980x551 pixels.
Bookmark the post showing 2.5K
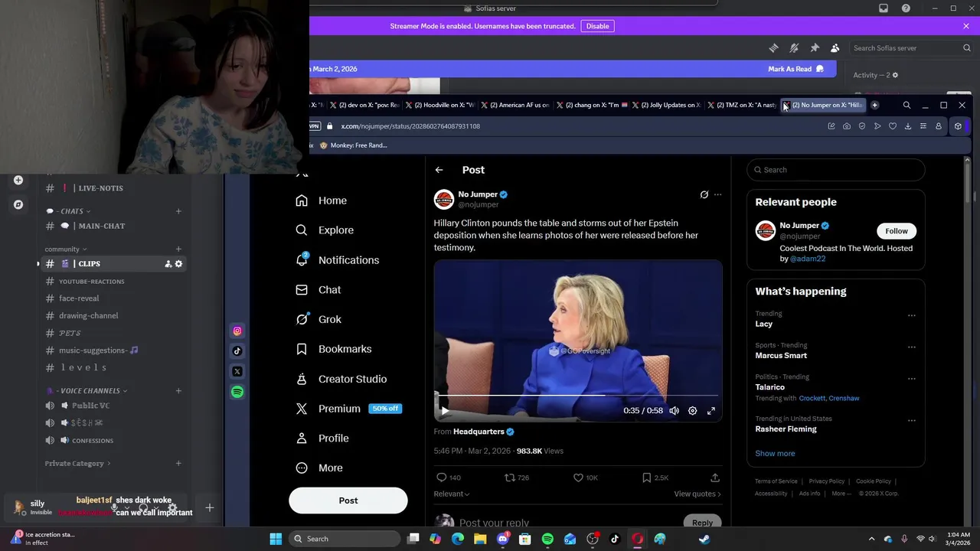(646, 478)
